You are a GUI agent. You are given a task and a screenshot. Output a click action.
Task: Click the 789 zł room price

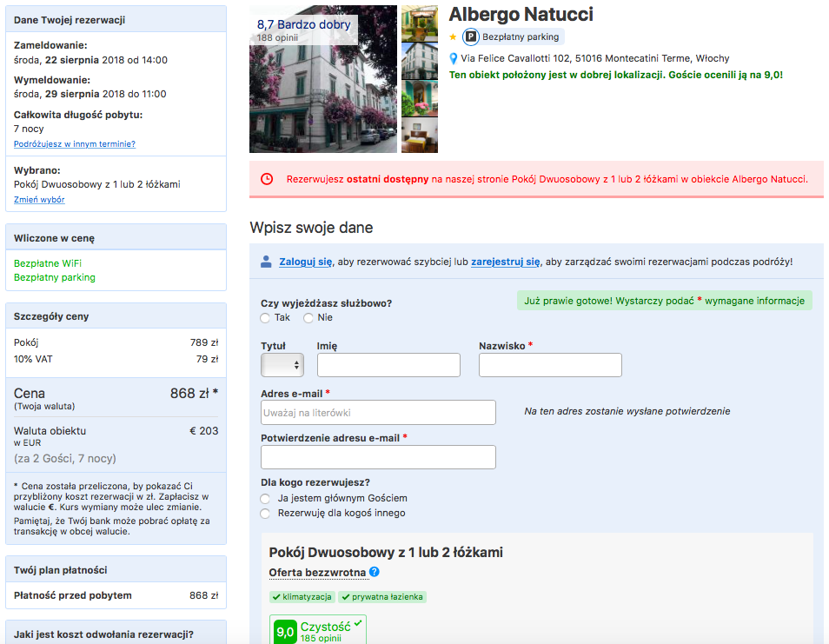click(x=204, y=342)
